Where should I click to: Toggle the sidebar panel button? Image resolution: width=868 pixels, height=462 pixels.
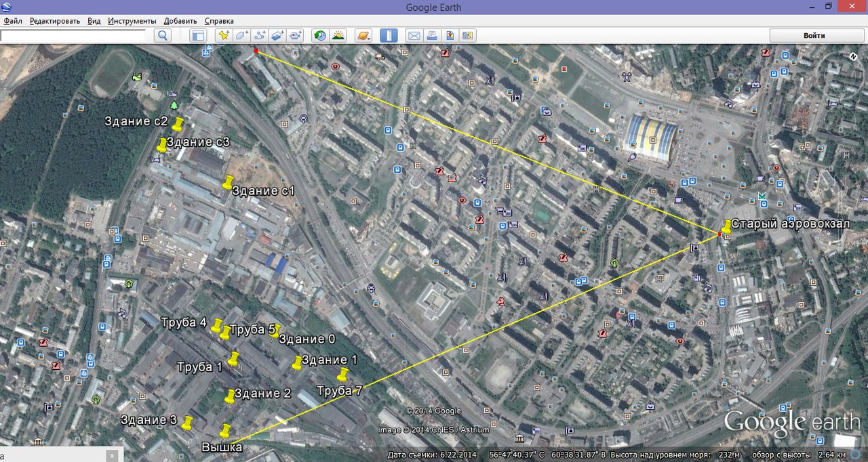[x=197, y=36]
